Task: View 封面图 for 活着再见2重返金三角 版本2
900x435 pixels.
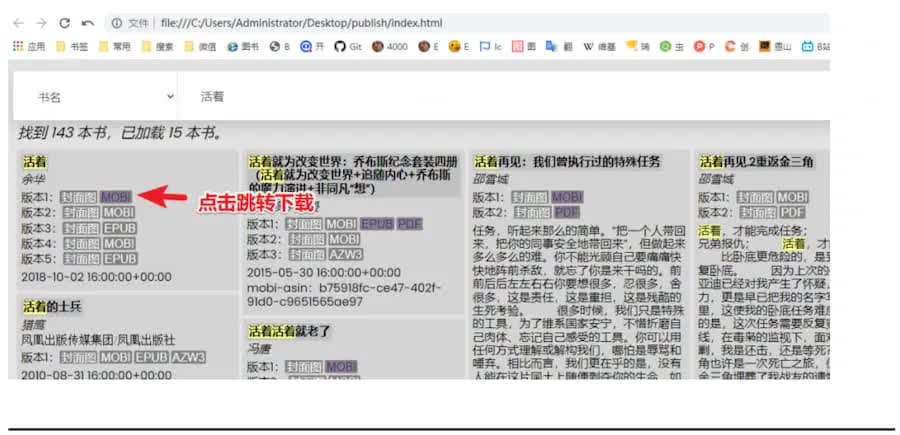Action: tap(759, 212)
